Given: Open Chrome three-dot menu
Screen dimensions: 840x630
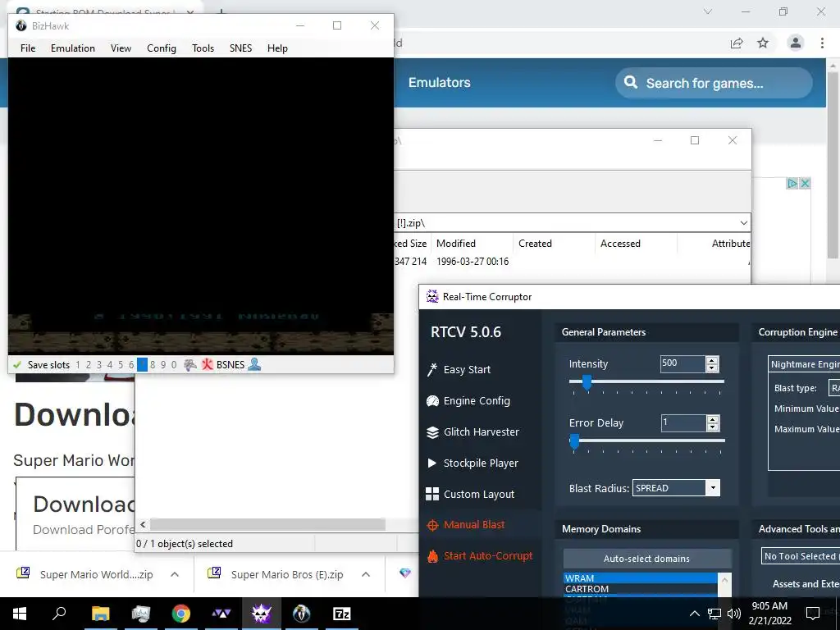Looking at the screenshot, I should pos(822,43).
